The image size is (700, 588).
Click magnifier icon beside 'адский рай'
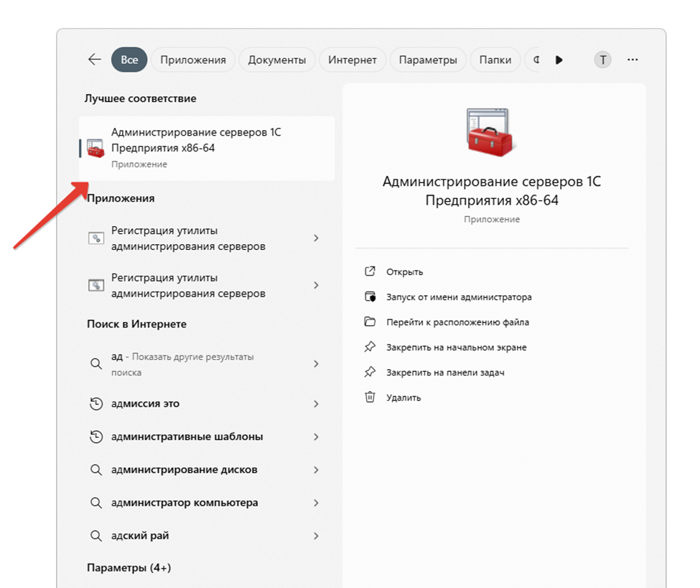click(96, 536)
